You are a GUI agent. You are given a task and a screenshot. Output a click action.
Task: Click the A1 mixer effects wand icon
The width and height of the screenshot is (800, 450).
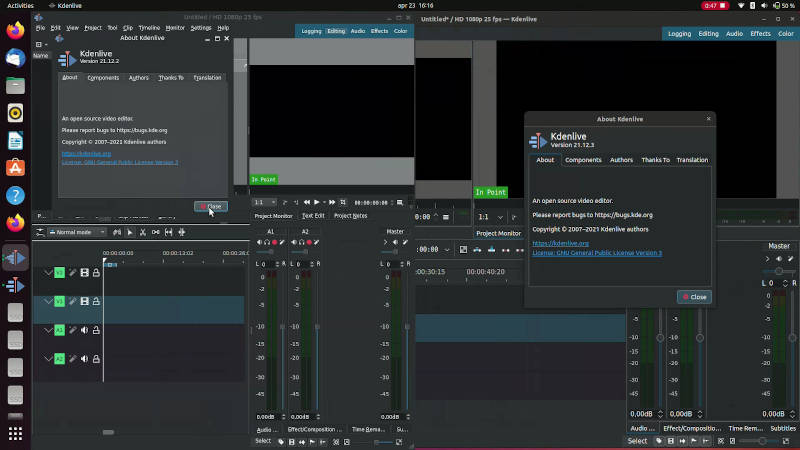(282, 242)
